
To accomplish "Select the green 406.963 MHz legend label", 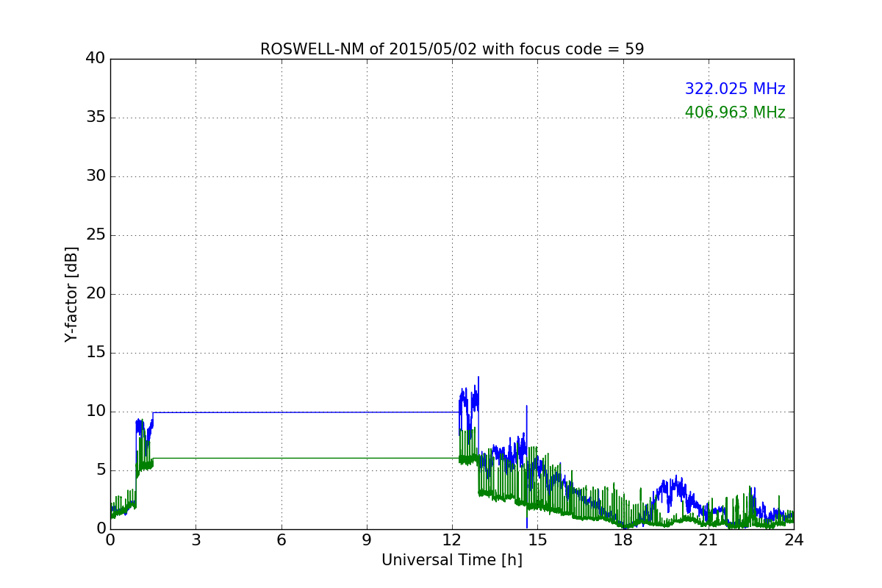I will (x=735, y=112).
